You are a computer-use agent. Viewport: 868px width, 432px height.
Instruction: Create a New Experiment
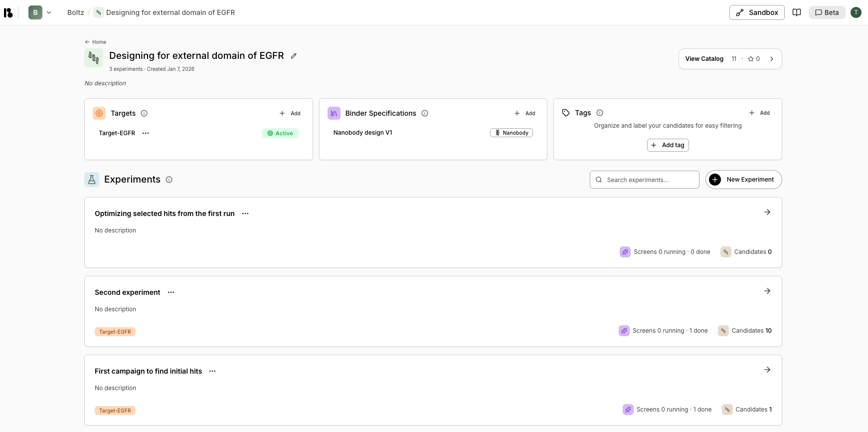click(744, 180)
